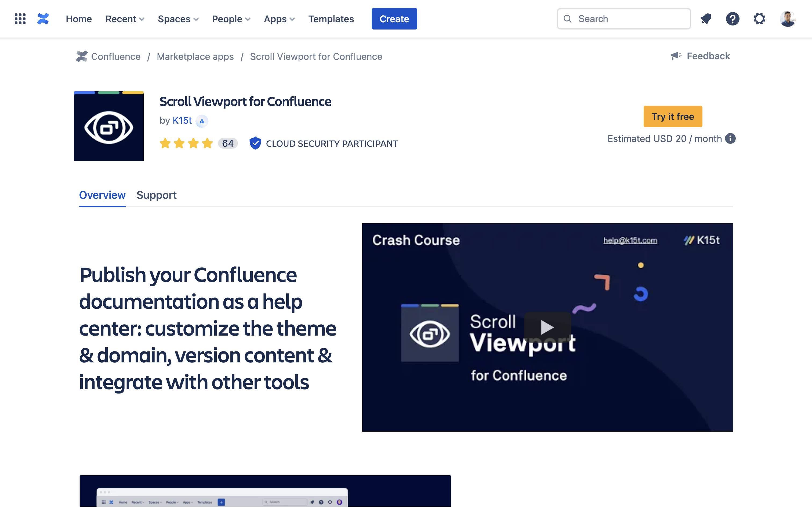This screenshot has height=507, width=812.
Task: Click the Confluence logo in navbar
Action: [x=43, y=19]
